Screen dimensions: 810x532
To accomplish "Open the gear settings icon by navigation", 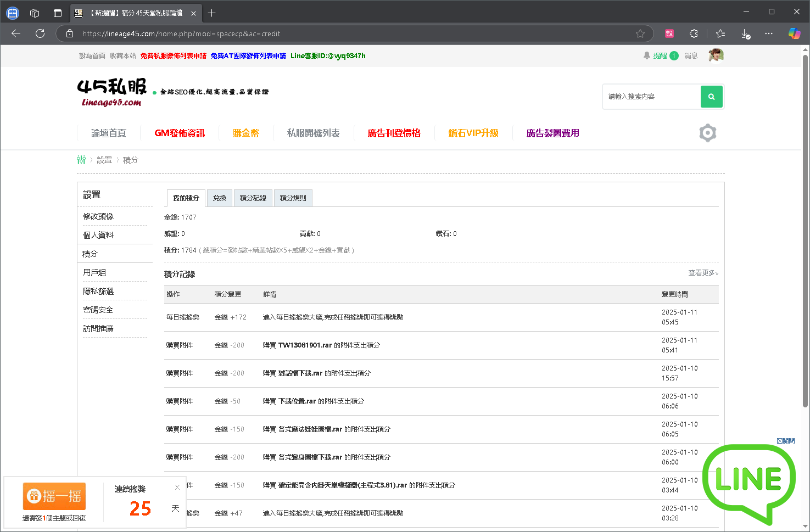I will (708, 133).
